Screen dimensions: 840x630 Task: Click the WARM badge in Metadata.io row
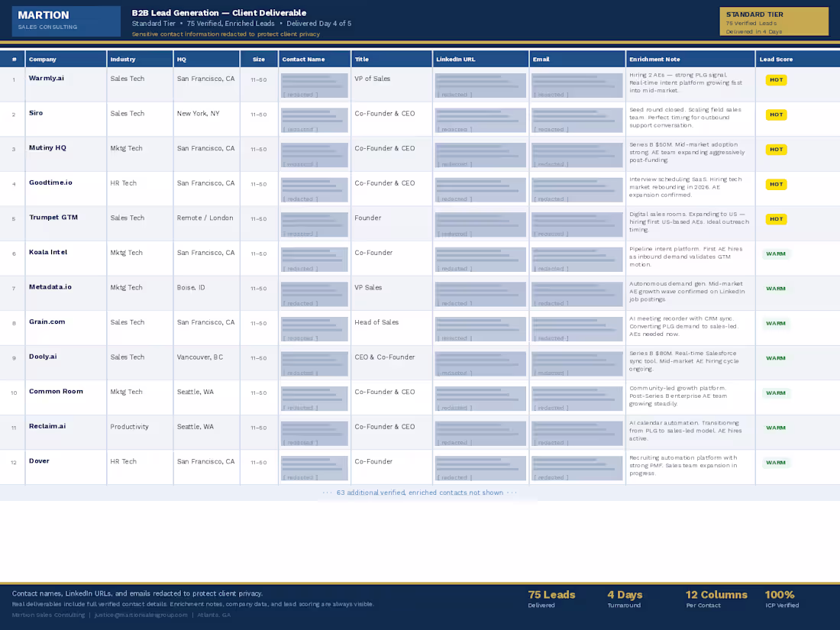776,289
